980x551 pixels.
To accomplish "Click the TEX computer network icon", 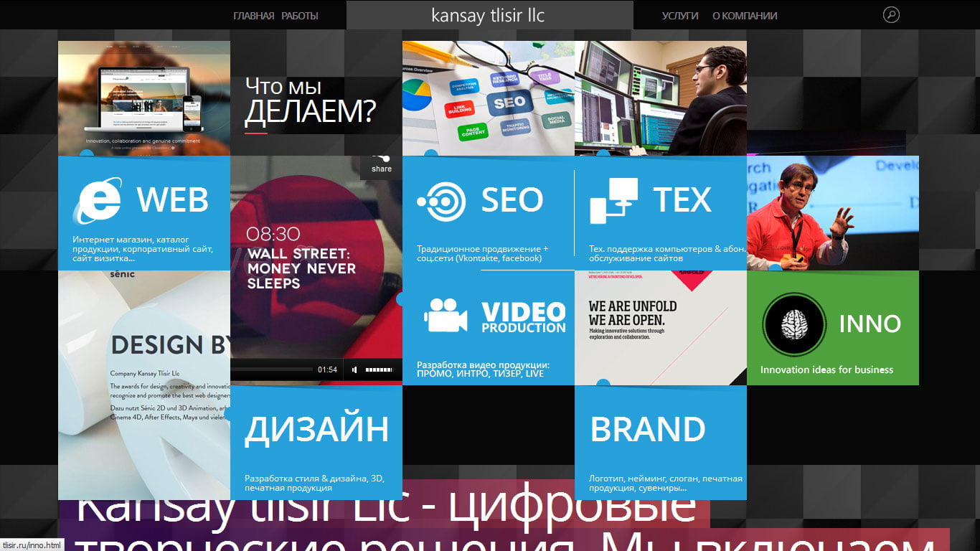I will pyautogui.click(x=613, y=200).
